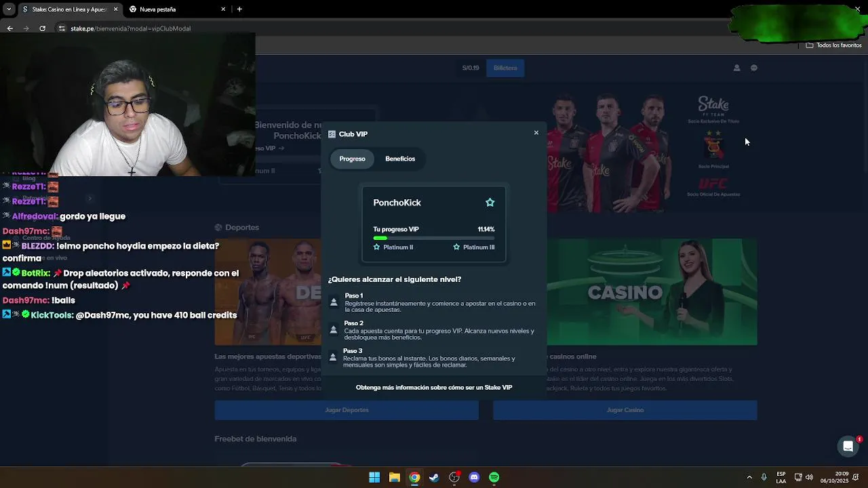This screenshot has height=488, width=868.
Task: Click chat username KickTools
Action: (x=52, y=315)
